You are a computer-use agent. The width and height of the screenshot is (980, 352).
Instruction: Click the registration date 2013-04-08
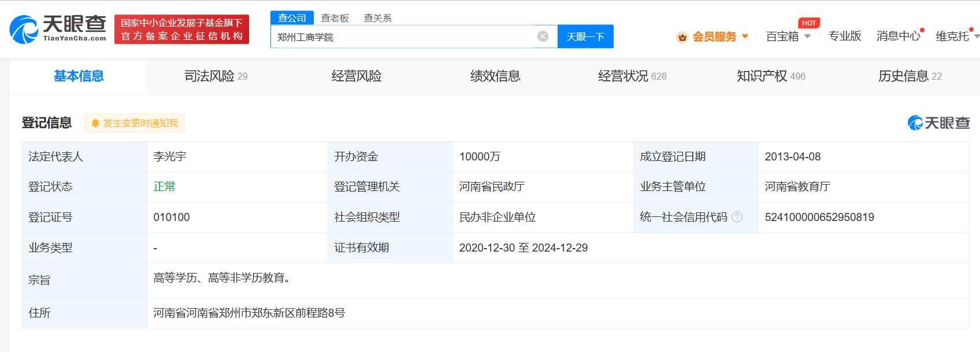[793, 156]
